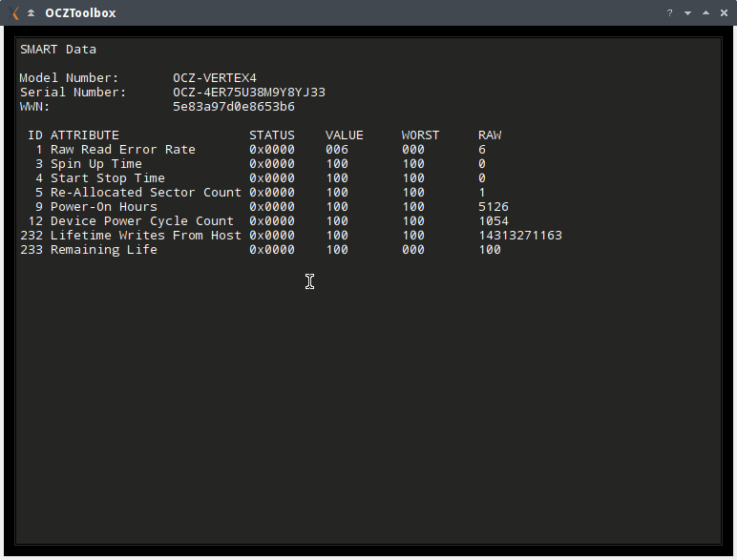The image size is (737, 560).
Task: Click WORST 000 of Raw Read Error Rate
Action: point(413,150)
